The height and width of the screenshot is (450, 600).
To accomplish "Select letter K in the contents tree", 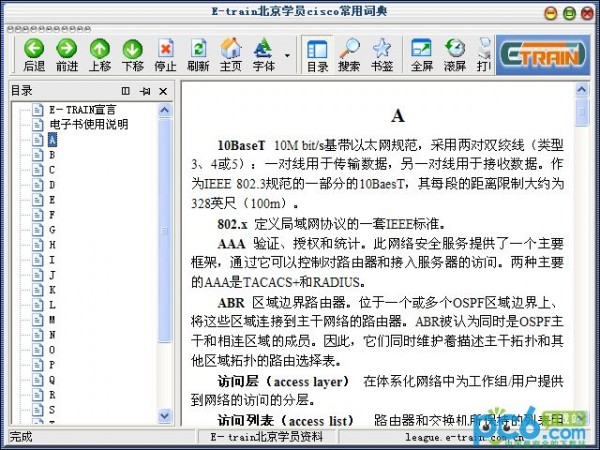I will [x=52, y=290].
